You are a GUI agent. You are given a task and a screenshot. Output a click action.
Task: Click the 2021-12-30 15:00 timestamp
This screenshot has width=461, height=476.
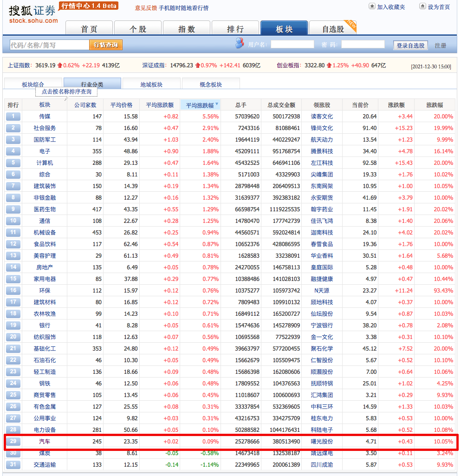[x=431, y=66]
